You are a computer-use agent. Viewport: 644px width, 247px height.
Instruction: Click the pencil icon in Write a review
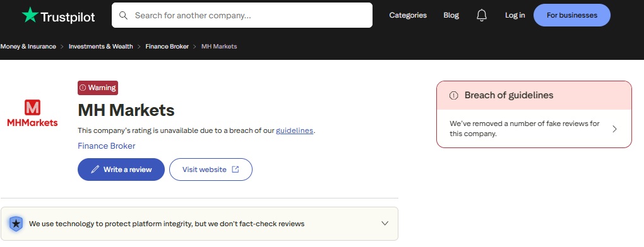pos(95,169)
